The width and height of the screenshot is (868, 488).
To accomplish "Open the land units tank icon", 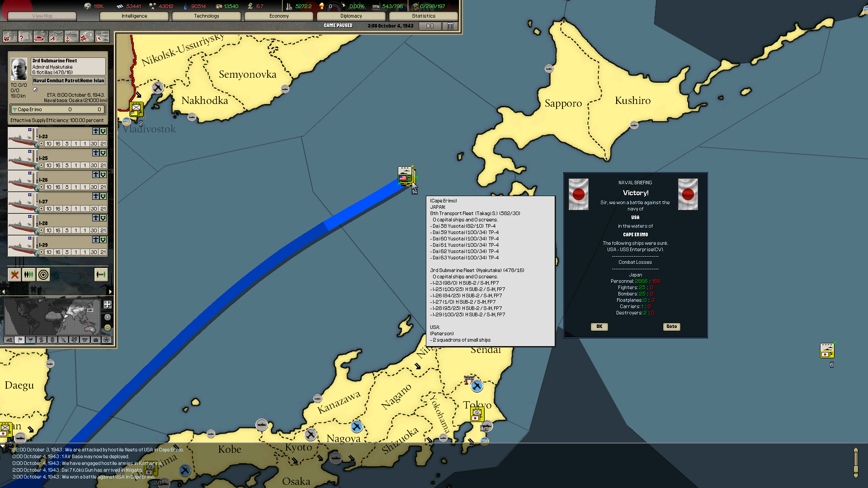I will 40,37.
